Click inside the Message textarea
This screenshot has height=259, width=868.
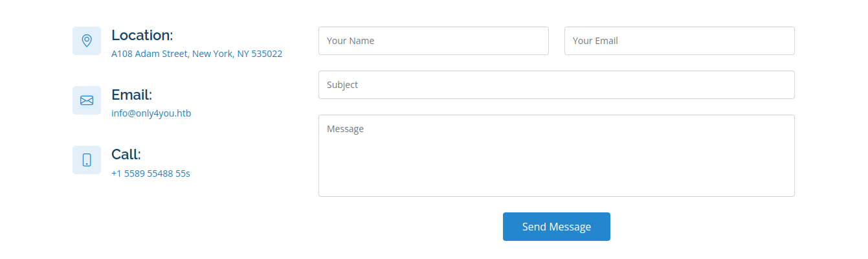556,162
